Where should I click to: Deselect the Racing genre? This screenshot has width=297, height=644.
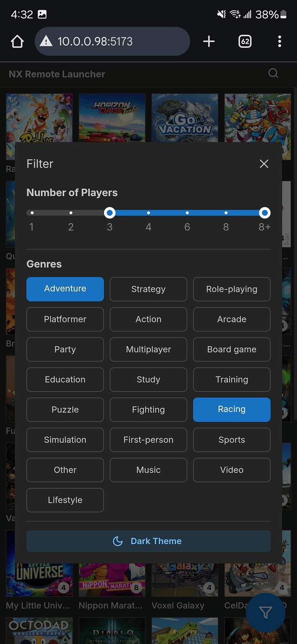(x=232, y=409)
